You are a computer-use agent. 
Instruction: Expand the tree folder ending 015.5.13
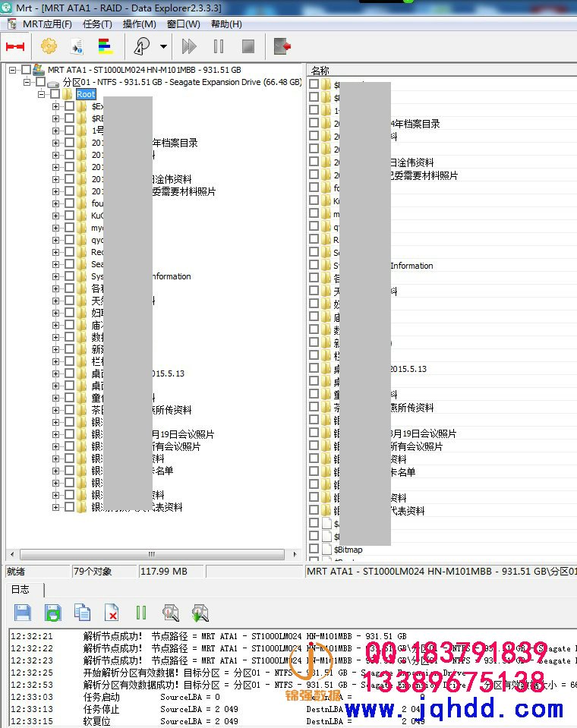55,373
